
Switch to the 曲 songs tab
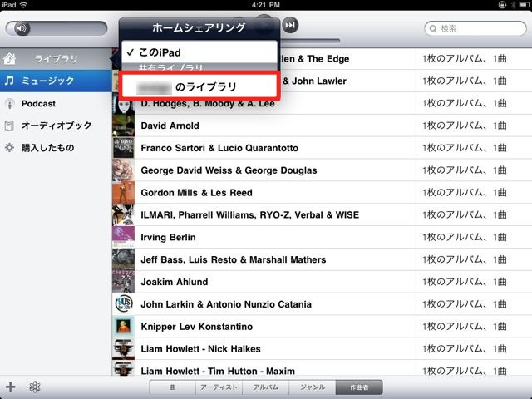[172, 387]
